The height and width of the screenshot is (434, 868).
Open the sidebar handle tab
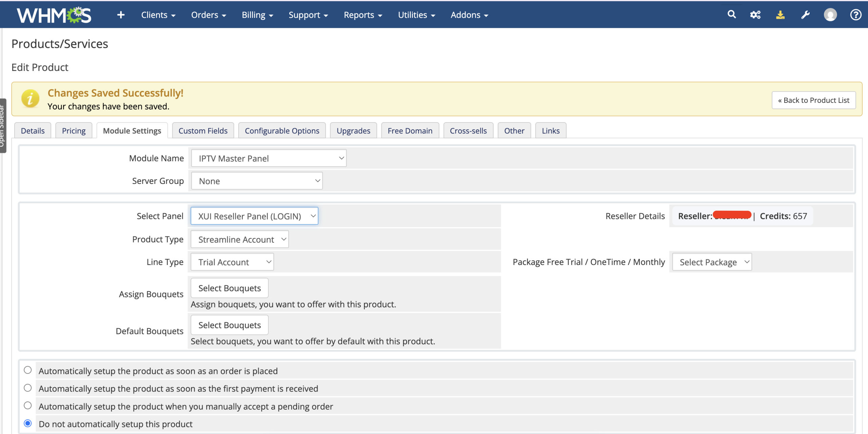pyautogui.click(x=3, y=126)
